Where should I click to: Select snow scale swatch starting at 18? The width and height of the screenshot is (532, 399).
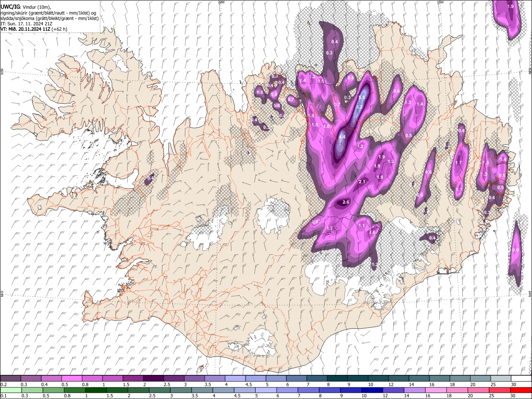459,379
